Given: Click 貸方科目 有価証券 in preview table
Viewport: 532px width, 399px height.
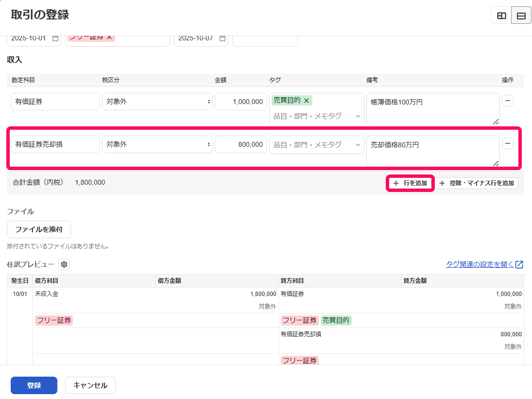Looking at the screenshot, I should click(x=292, y=294).
